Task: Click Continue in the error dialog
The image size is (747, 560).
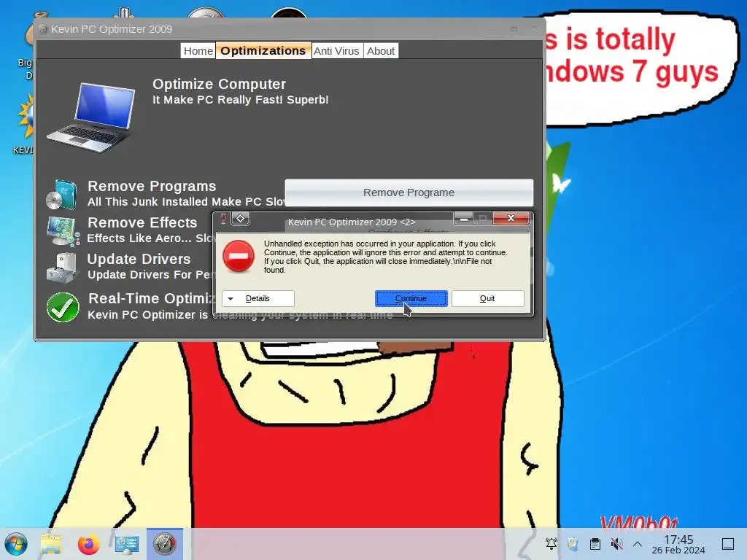Action: coord(411,298)
